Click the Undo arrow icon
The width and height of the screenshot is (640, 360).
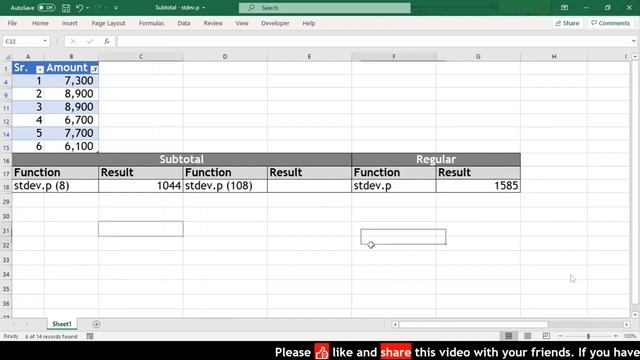coord(79,8)
